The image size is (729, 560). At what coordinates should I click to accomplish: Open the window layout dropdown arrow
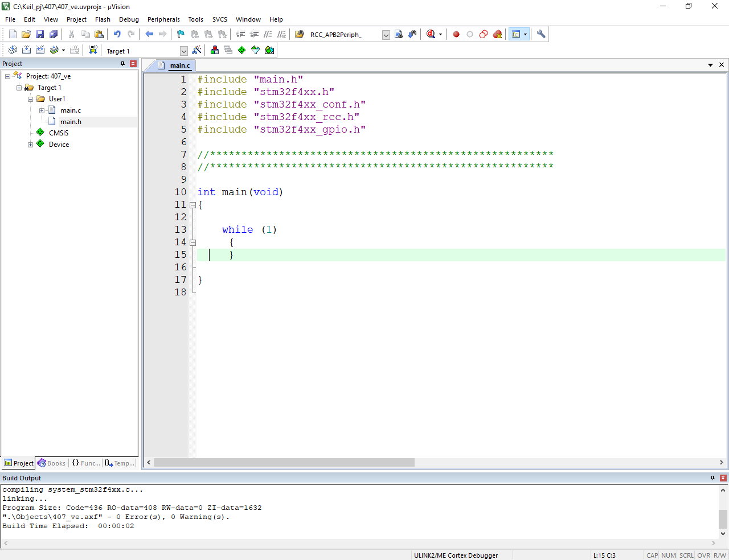pyautogui.click(x=525, y=34)
